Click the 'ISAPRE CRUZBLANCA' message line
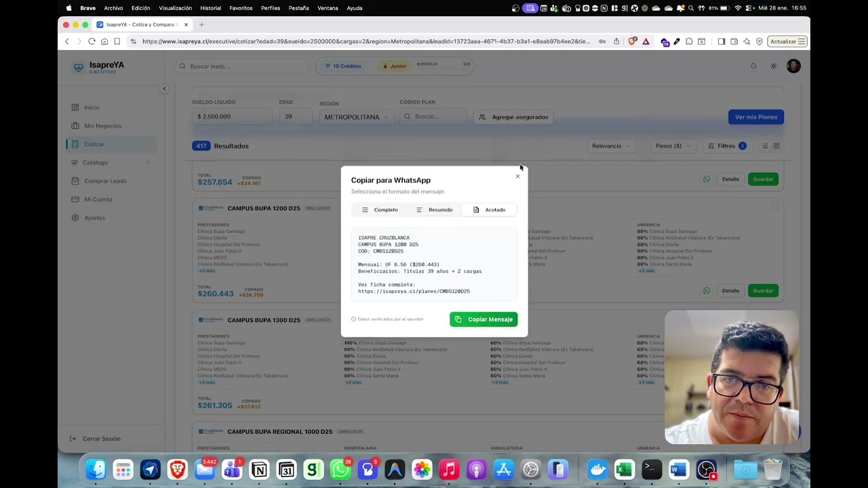This screenshot has height=488, width=868. click(384, 238)
